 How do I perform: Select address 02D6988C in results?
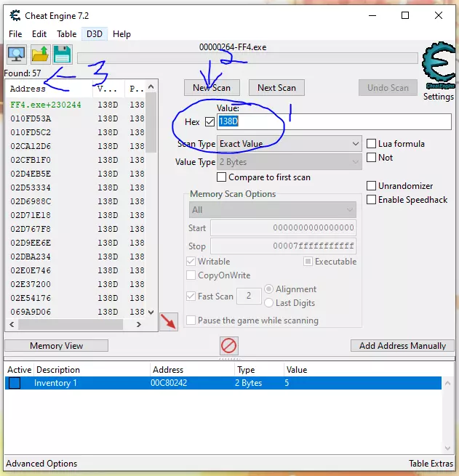pos(76,201)
